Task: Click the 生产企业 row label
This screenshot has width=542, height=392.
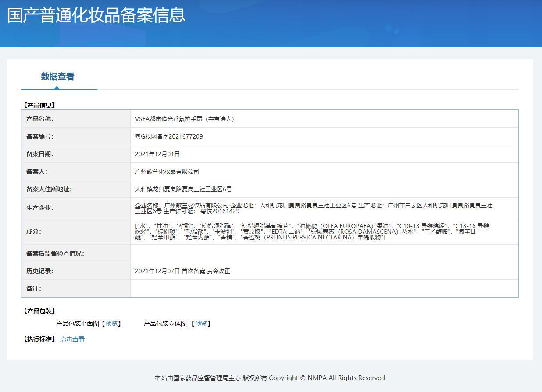Action: 40,208
